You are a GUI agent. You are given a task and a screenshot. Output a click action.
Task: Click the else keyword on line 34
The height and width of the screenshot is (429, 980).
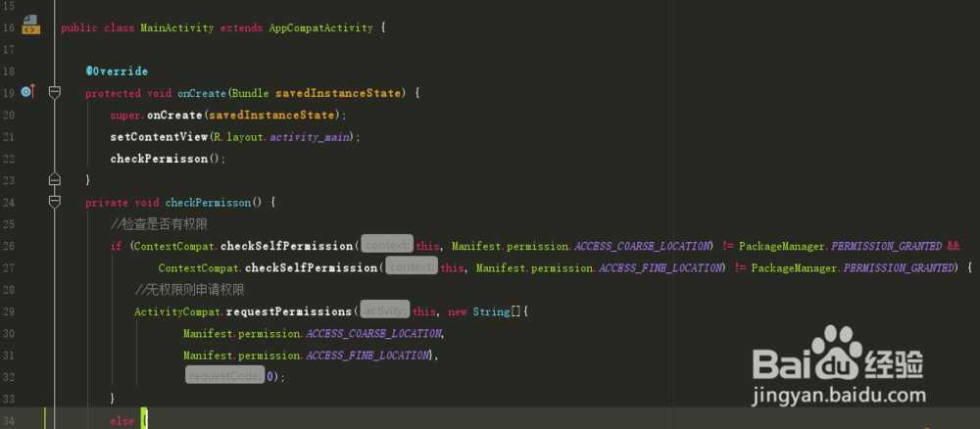coord(122,421)
